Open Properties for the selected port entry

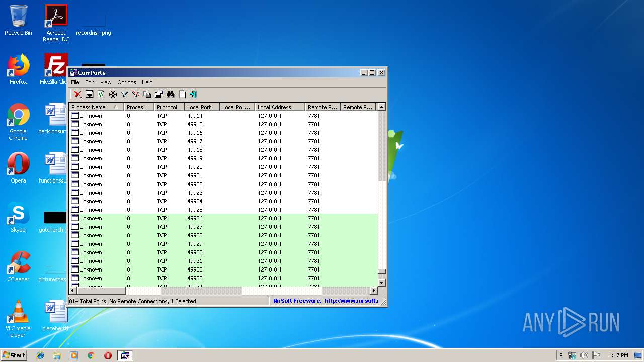(x=159, y=94)
